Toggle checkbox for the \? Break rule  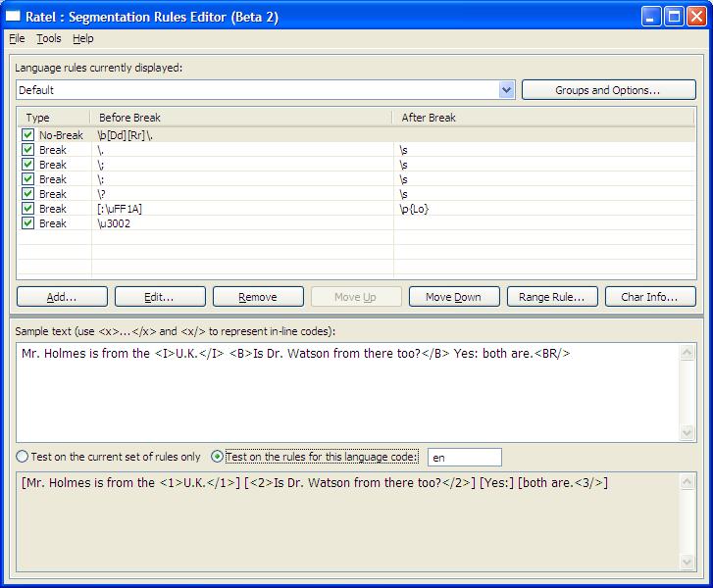tap(27, 194)
